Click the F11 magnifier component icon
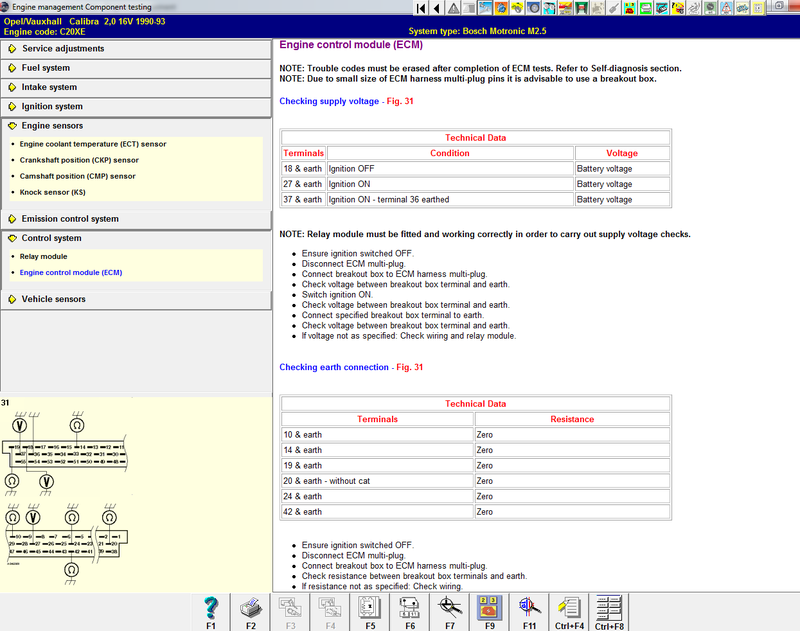 pos(529,612)
